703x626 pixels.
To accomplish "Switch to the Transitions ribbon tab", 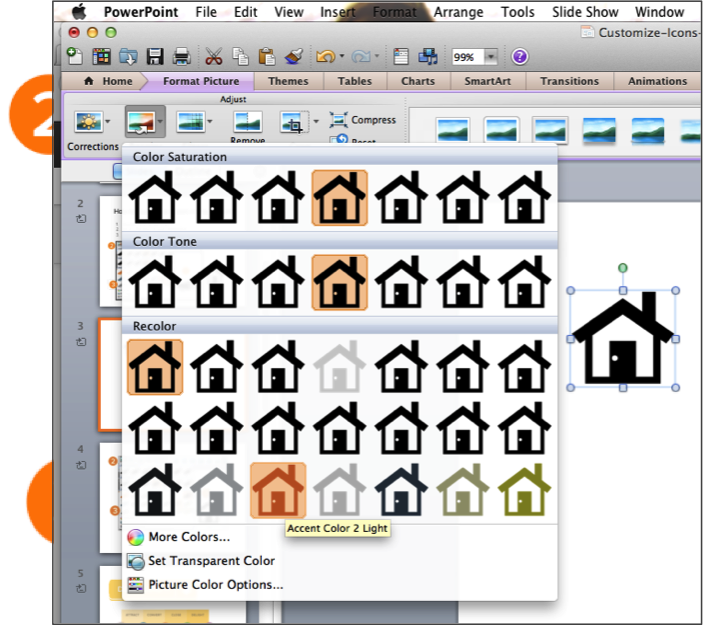I will click(569, 81).
